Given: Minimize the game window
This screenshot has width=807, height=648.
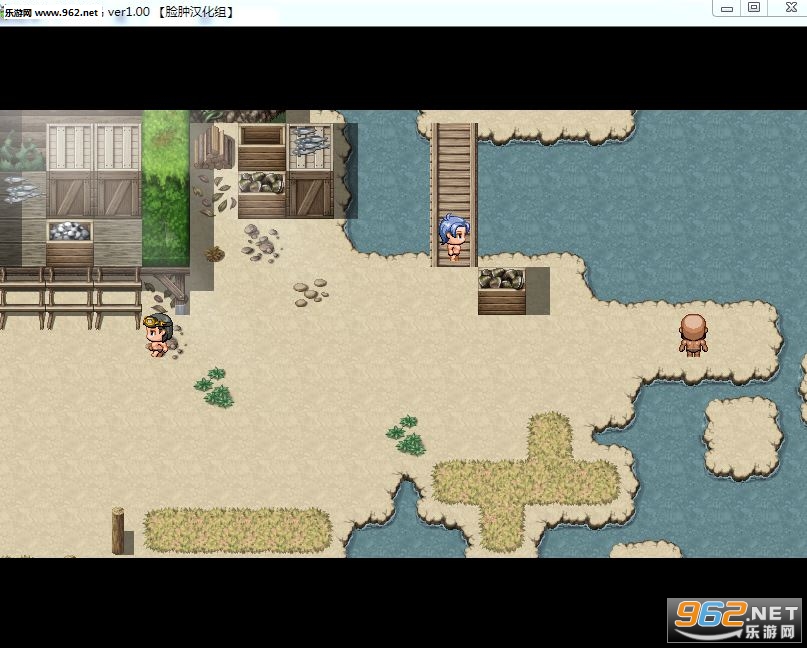Looking at the screenshot, I should coord(727,8).
